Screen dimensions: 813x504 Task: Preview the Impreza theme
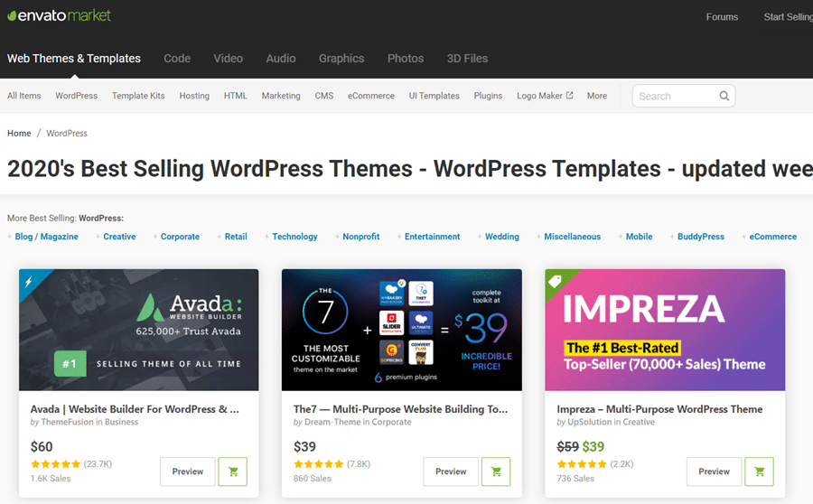click(x=714, y=471)
